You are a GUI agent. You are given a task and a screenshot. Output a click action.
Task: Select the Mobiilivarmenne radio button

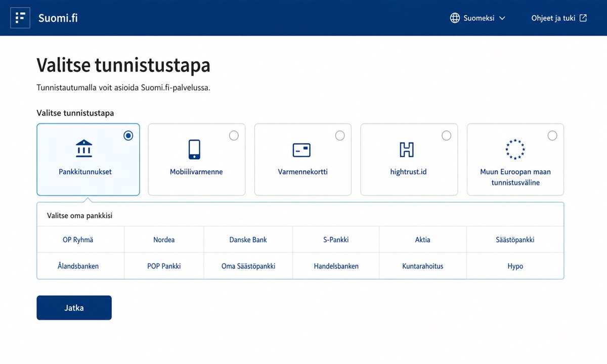234,135
